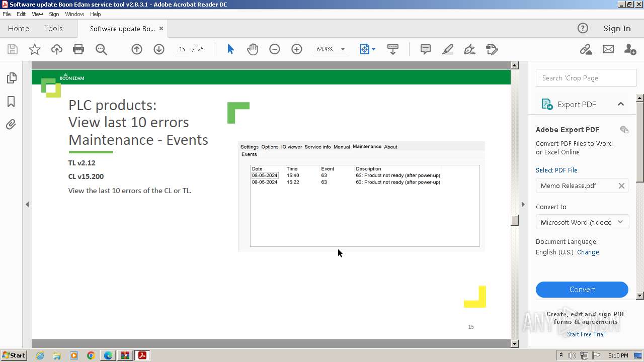The height and width of the screenshot is (362, 644).
Task: Collapse the left navigation pane arrow
Action: click(27, 204)
